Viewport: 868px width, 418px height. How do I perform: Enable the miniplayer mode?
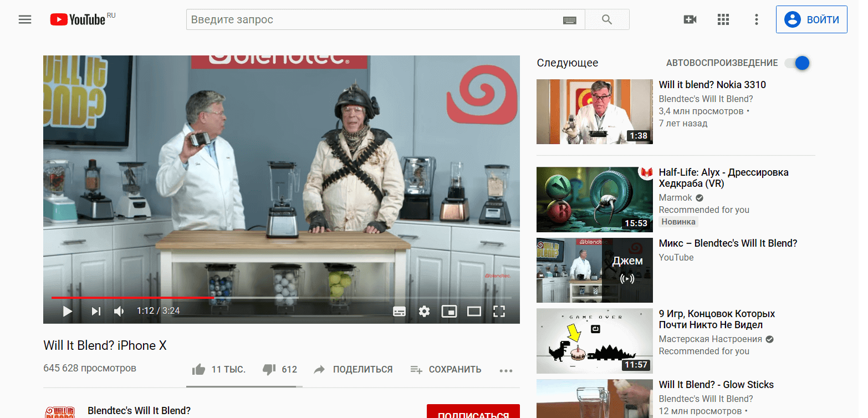pyautogui.click(x=448, y=311)
